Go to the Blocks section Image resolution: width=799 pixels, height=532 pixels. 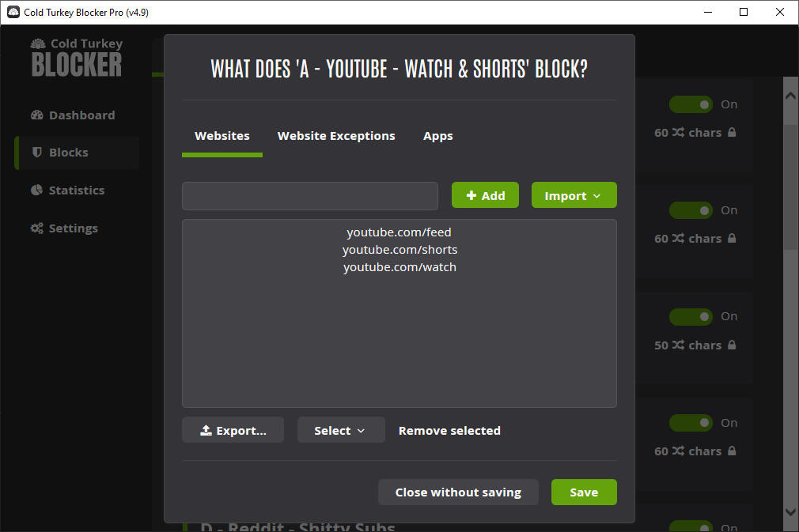(x=68, y=153)
